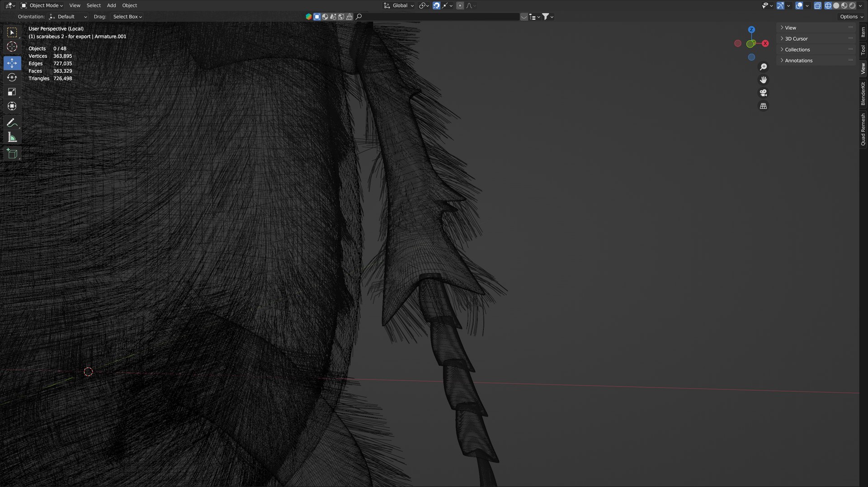Toggle snapping magnet button
The width and height of the screenshot is (868, 487).
point(436,5)
